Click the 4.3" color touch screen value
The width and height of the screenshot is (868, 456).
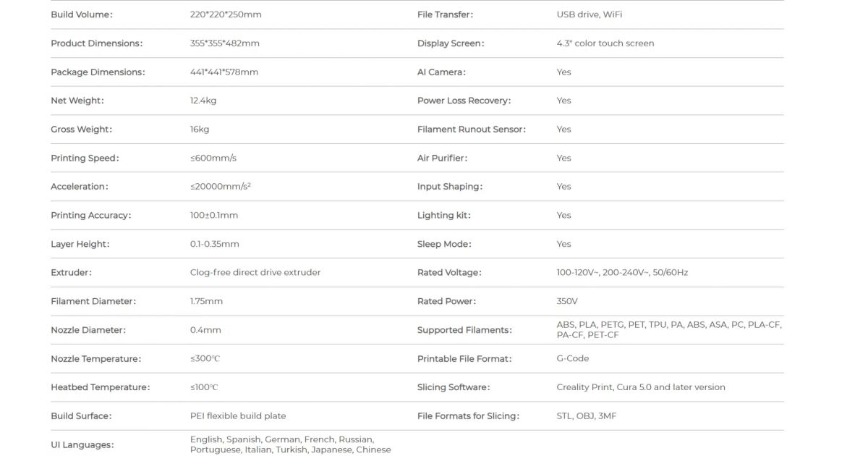coord(605,43)
